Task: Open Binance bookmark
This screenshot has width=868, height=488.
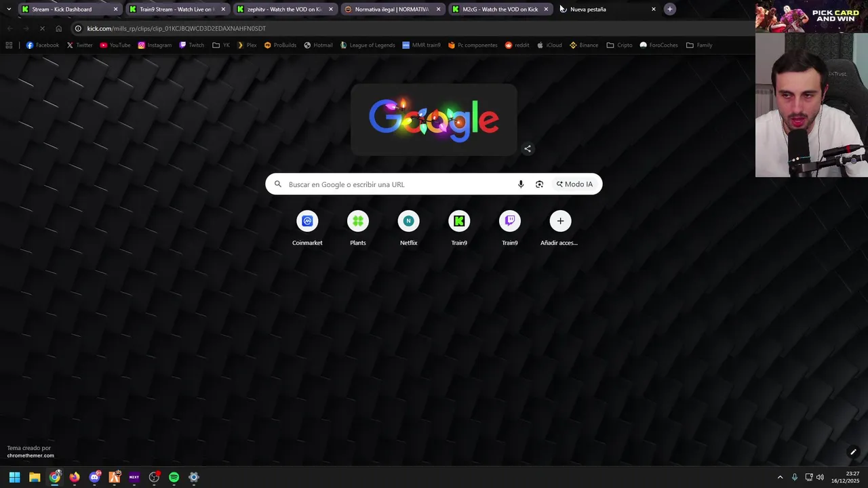Action: (583, 45)
